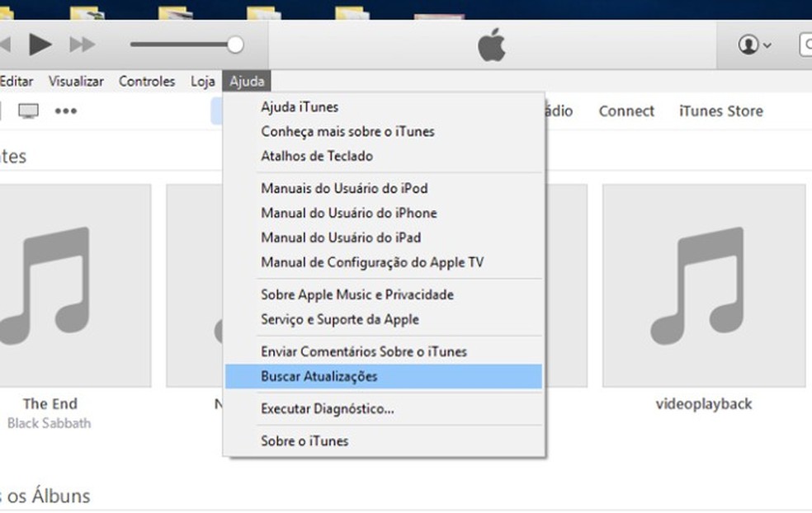The width and height of the screenshot is (812, 513).
Task: Click the Apple logo in the status display
Action: [490, 46]
